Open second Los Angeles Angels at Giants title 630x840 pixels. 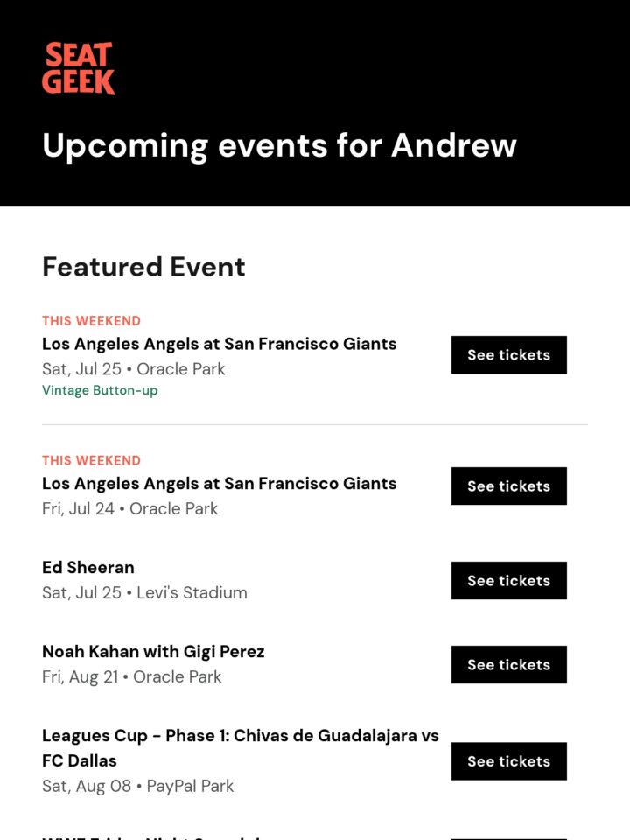[x=219, y=484]
